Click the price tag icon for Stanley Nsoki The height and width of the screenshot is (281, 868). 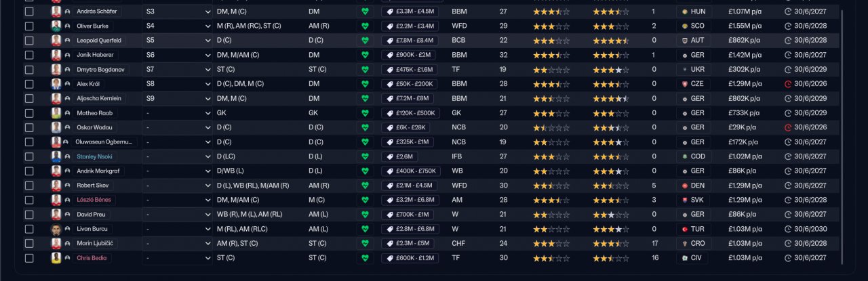[389, 156]
